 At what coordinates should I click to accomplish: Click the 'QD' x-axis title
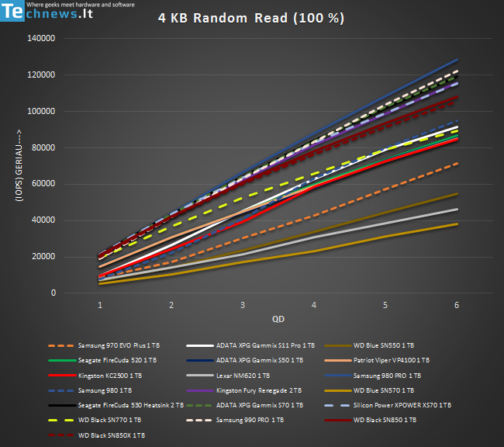click(278, 319)
